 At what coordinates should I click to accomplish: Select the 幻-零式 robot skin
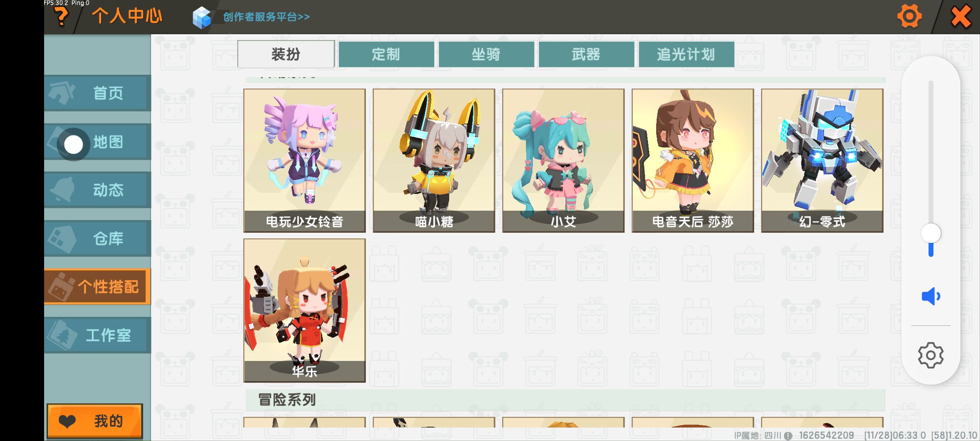[x=822, y=160]
